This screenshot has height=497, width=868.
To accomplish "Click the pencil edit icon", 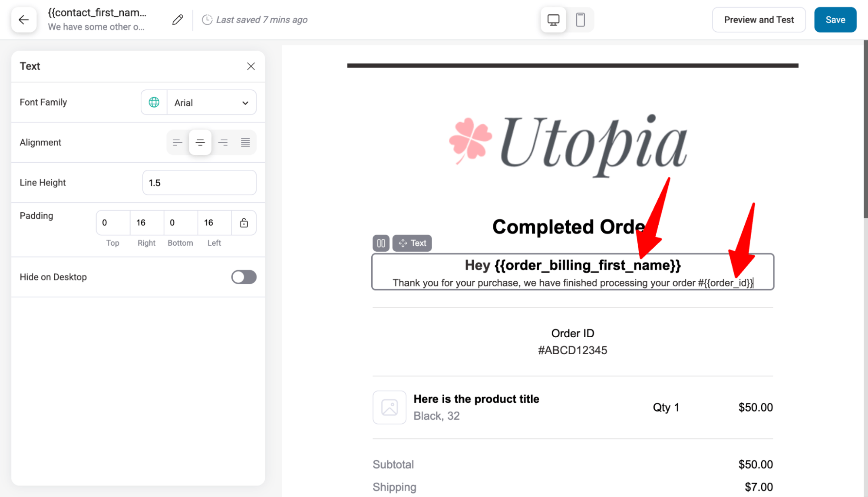I will click(x=178, y=20).
